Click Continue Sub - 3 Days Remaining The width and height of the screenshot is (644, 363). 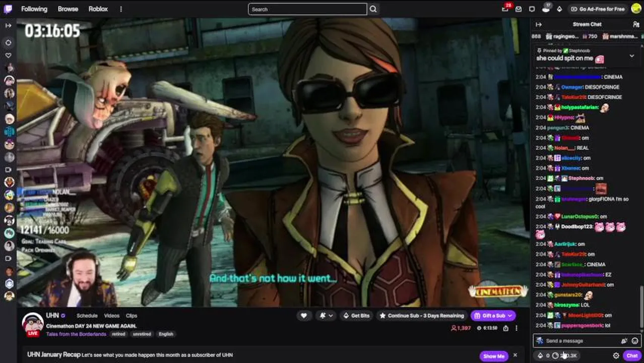(x=422, y=316)
